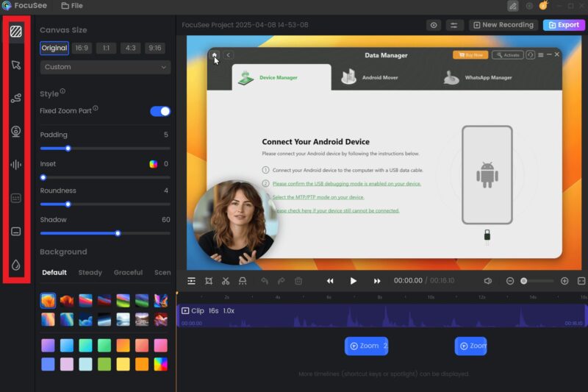This screenshot has height=392, width=588.
Task: Click the FocuSee logo icon
Action: [x=7, y=6]
